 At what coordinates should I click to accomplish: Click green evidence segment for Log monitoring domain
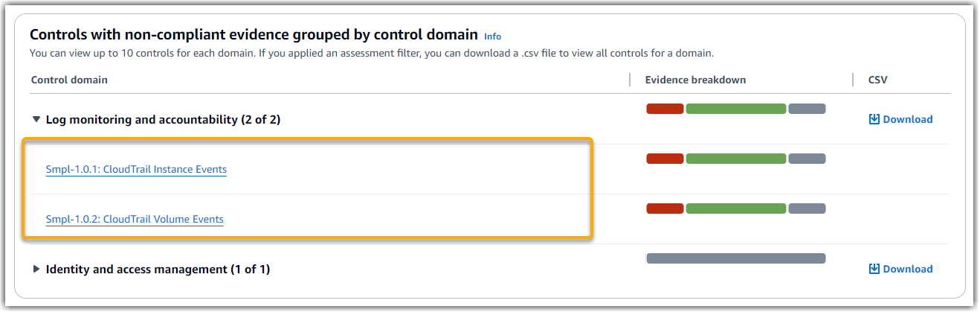tap(735, 109)
